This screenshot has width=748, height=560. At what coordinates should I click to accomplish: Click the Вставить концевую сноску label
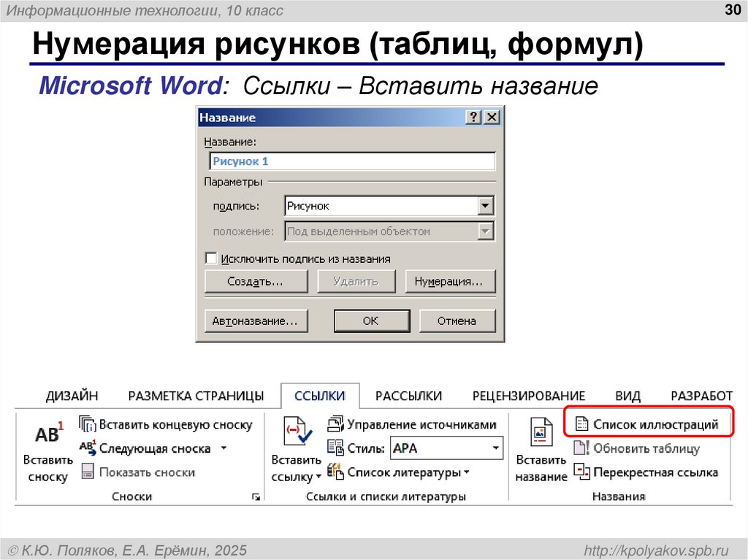[175, 424]
